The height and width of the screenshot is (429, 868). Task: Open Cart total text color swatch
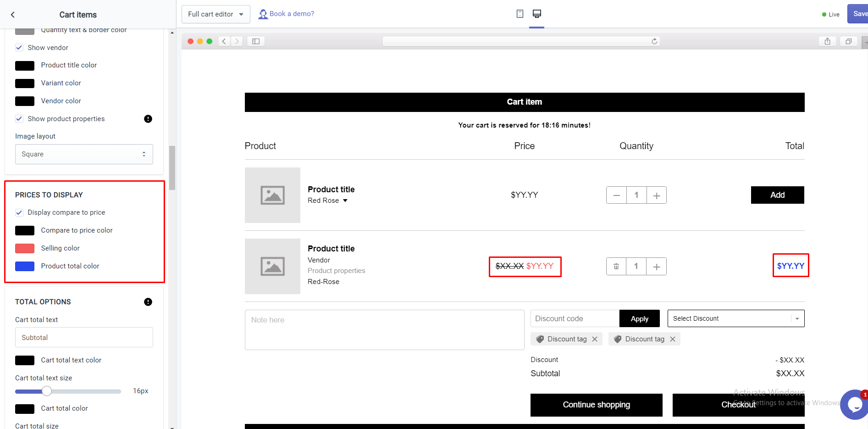pos(25,360)
